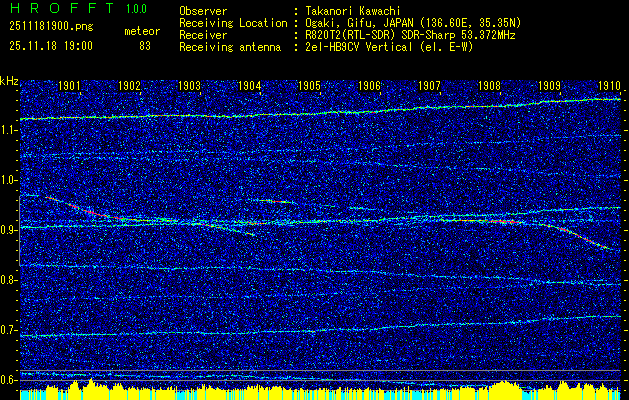Click the 1901 time marker
This screenshot has height=400, width=629.
[69, 86]
